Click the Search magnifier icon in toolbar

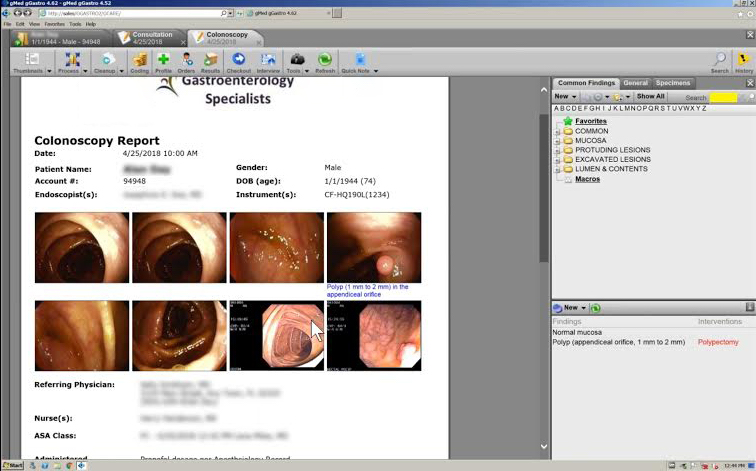tap(720, 60)
